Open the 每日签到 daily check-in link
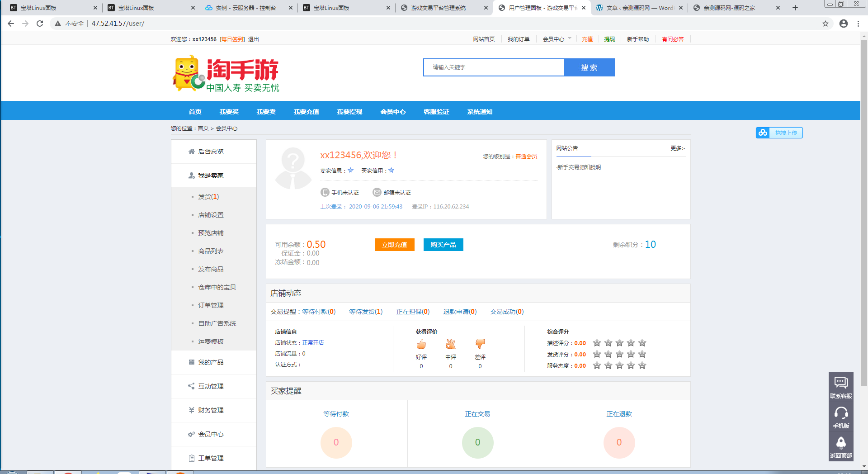This screenshot has width=868, height=474. (x=232, y=39)
